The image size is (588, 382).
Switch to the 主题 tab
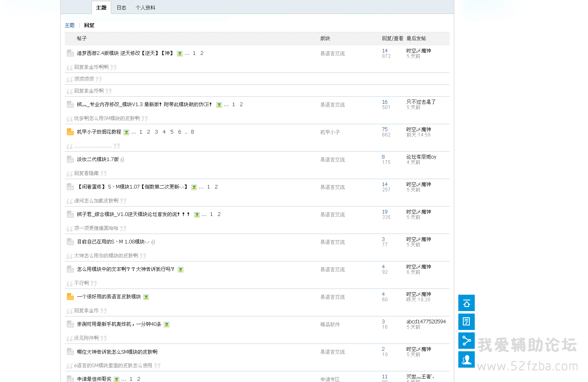pos(101,8)
